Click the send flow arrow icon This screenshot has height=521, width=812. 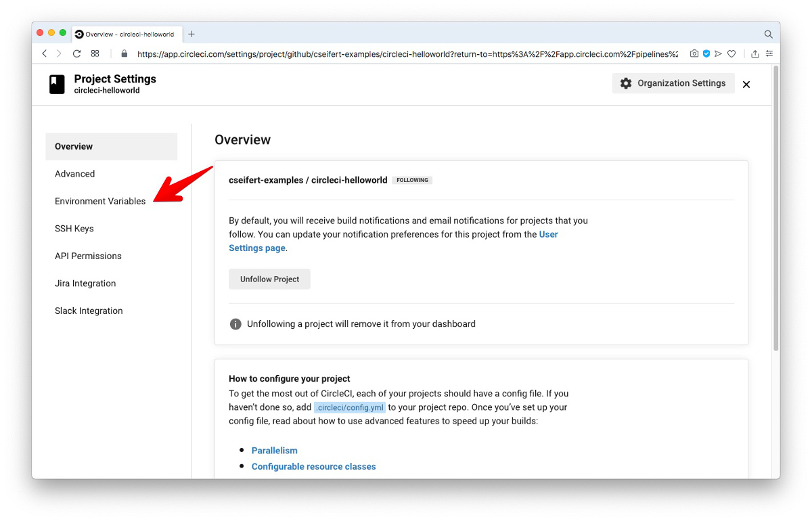pyautogui.click(x=719, y=53)
